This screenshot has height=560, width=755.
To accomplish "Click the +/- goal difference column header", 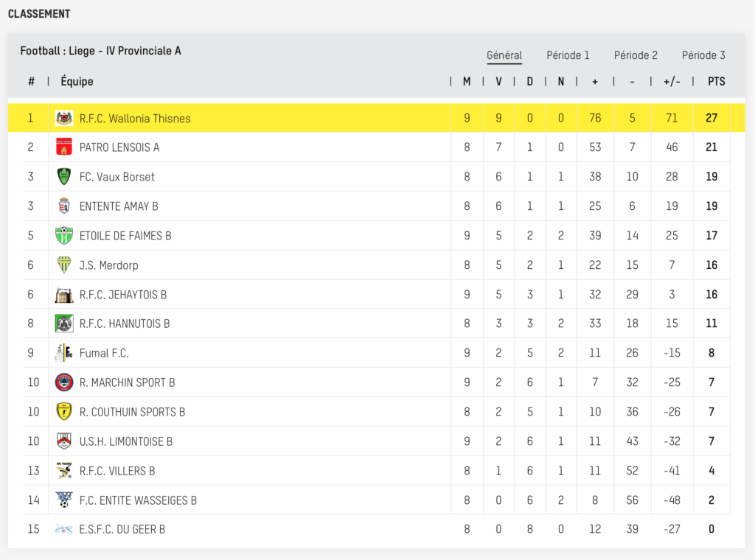I will pos(672,82).
